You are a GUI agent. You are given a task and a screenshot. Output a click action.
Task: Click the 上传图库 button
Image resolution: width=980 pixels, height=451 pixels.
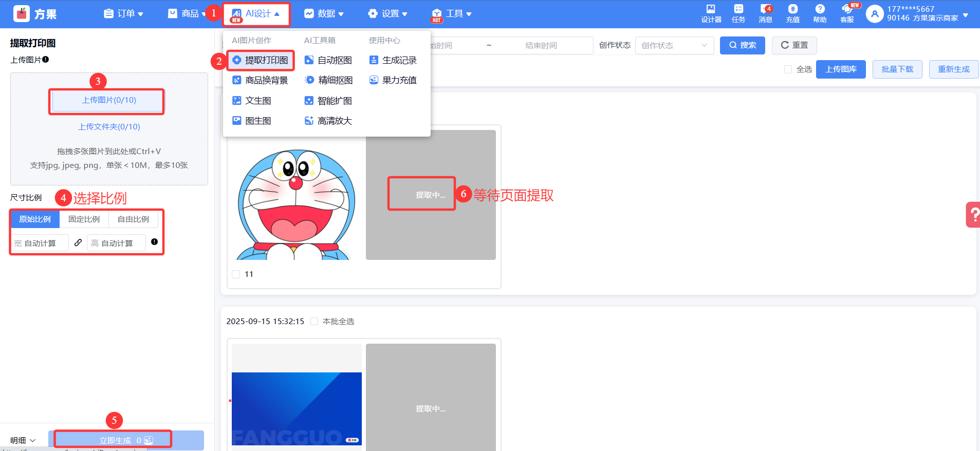point(841,69)
